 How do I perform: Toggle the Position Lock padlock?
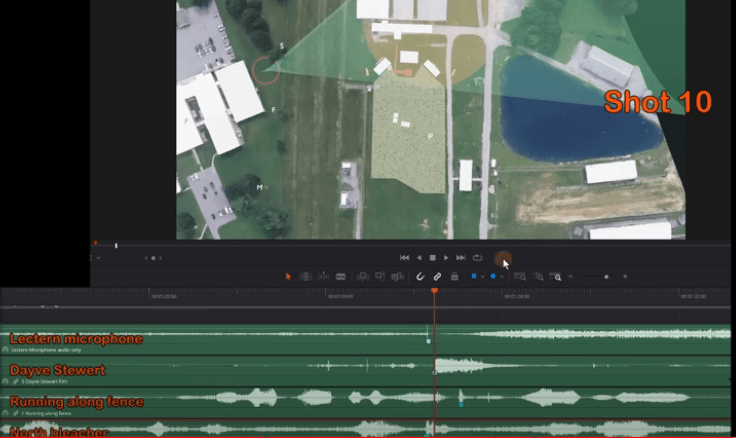(454, 276)
